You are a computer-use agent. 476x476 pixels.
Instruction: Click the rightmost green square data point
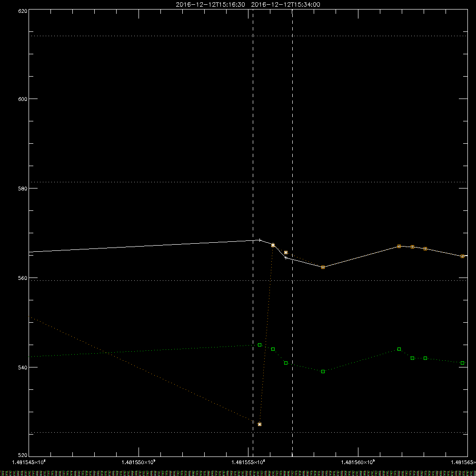tap(462, 363)
